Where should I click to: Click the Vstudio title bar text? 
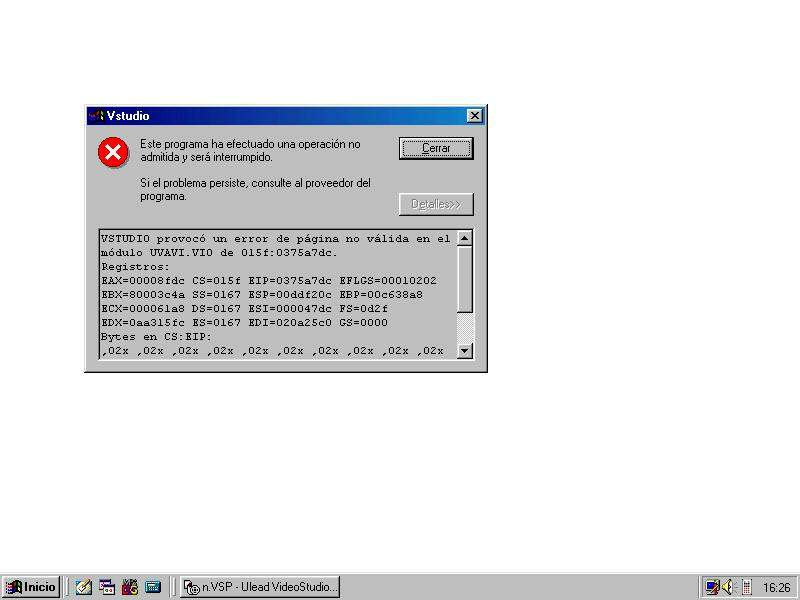pos(128,116)
